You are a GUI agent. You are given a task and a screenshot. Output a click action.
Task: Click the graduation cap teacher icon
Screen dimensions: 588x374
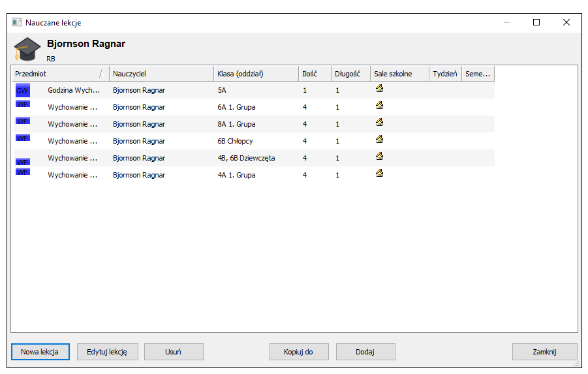tap(27, 49)
